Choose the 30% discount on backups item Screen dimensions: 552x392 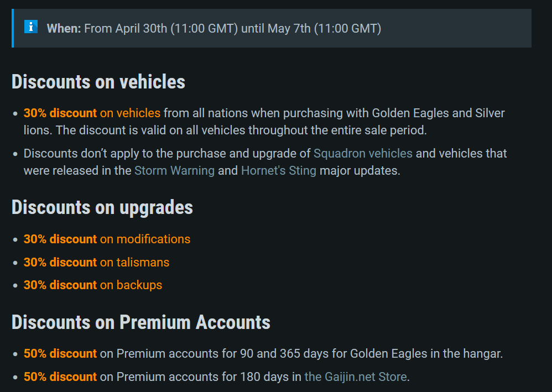tap(93, 285)
